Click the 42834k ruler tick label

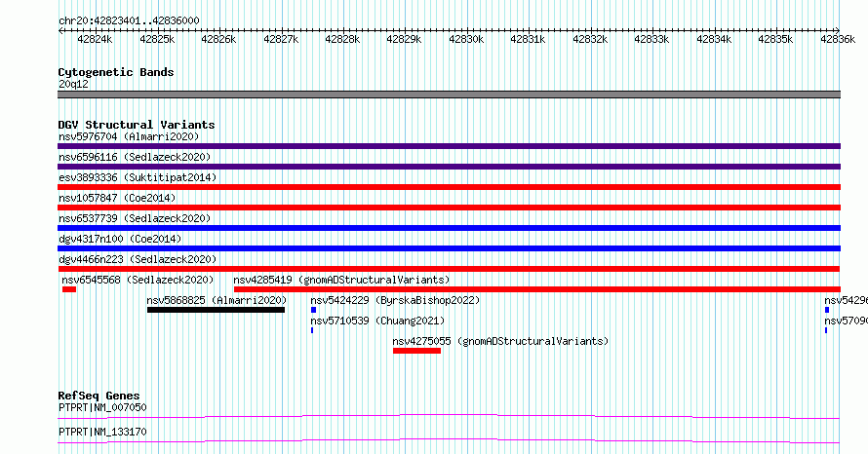tap(714, 39)
